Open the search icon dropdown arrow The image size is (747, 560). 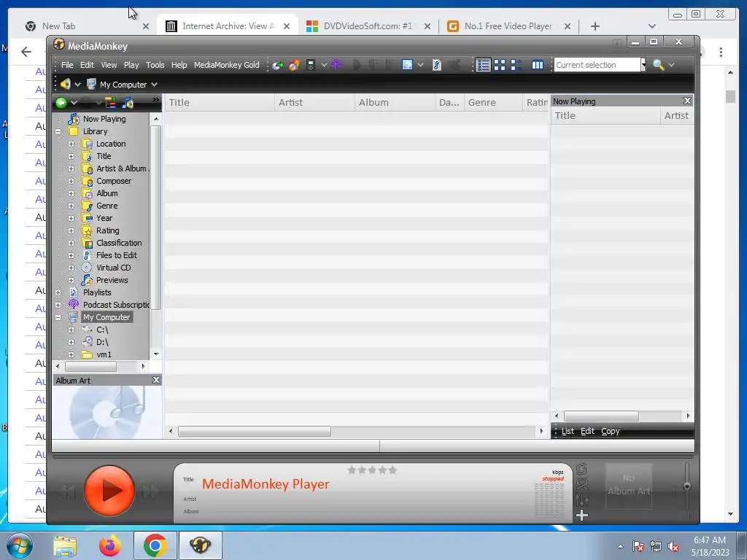tap(672, 65)
